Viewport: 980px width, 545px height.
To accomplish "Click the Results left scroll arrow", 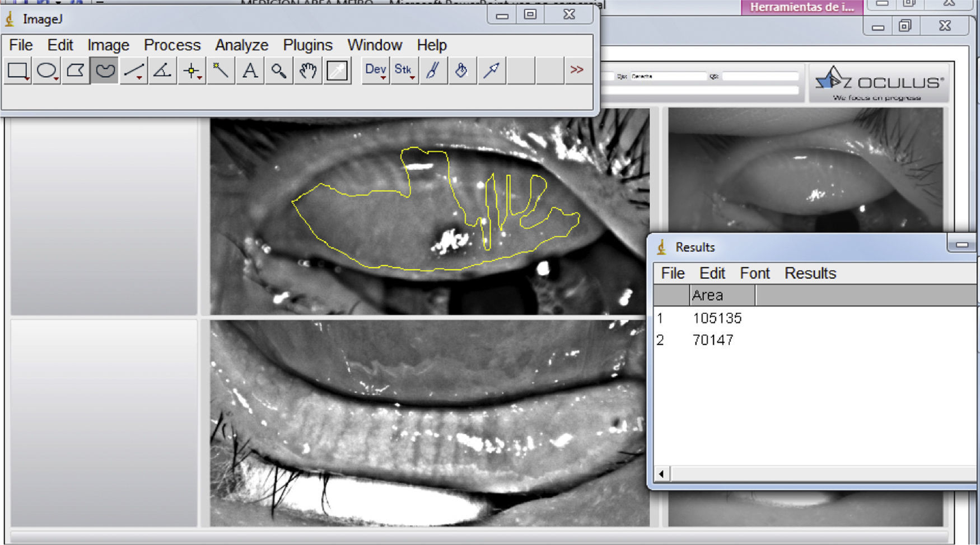I will coord(661,474).
